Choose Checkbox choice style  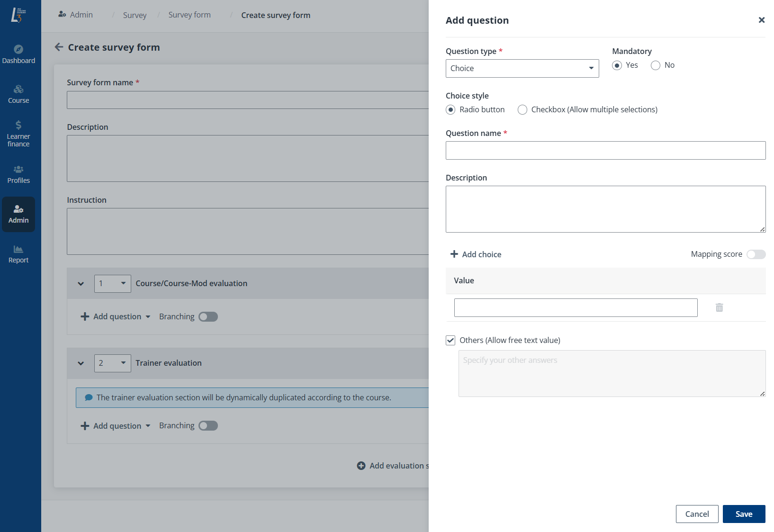coord(522,109)
